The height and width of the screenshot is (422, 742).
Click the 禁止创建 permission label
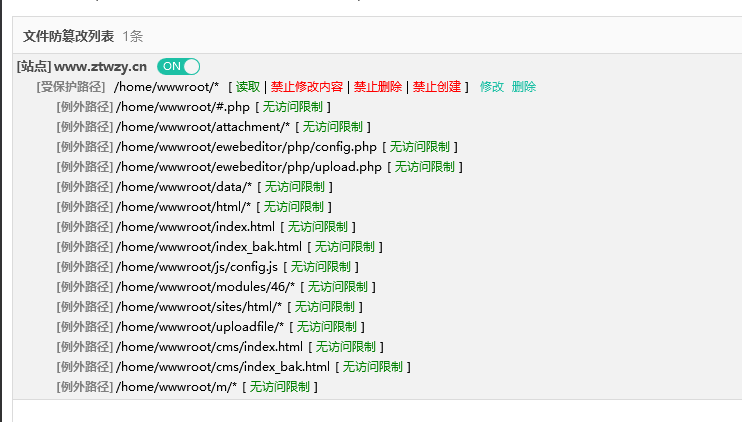(437, 87)
